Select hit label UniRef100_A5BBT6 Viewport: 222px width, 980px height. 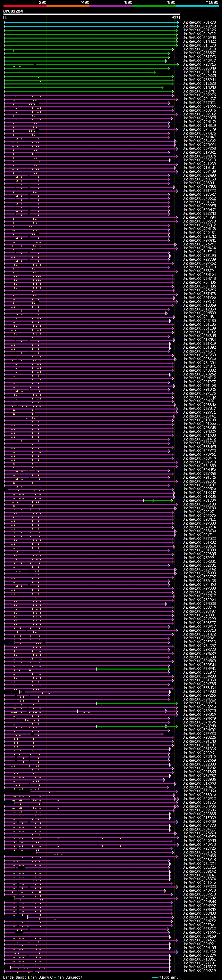click(x=199, y=110)
